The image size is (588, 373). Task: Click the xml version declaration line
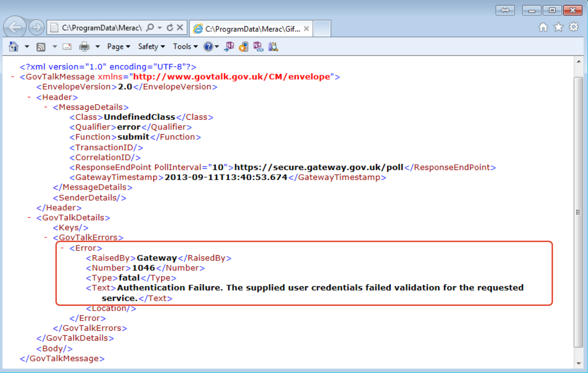tap(108, 67)
